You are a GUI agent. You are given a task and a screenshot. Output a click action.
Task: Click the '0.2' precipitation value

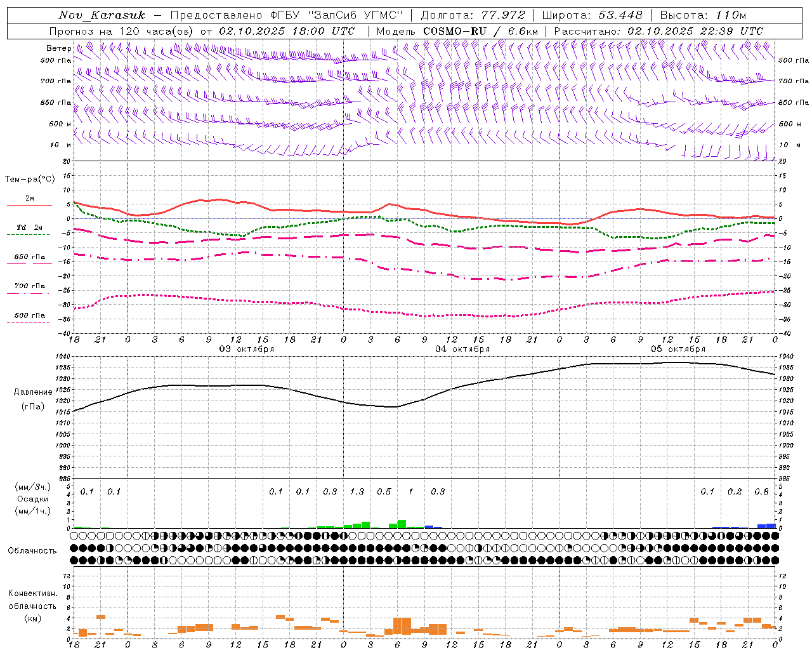click(735, 491)
